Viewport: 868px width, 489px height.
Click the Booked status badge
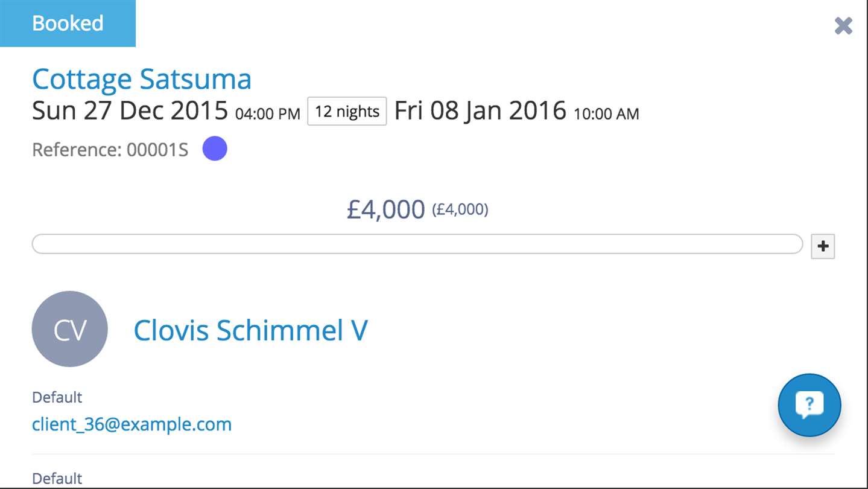68,24
